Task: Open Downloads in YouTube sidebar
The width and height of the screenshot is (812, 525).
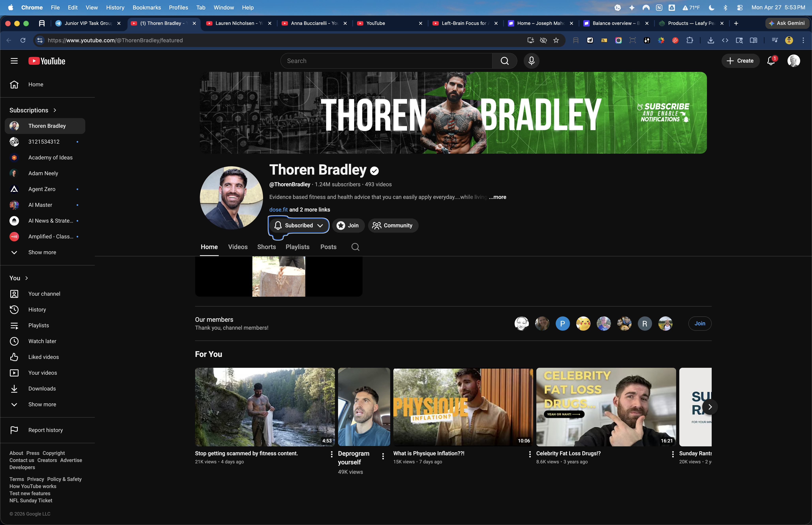Action: [x=45, y=389]
